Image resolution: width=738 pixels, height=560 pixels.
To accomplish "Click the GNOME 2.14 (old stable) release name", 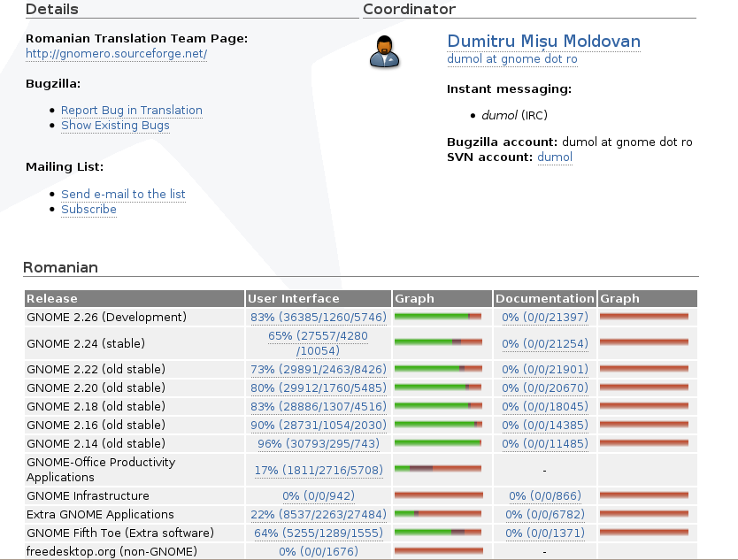I will (x=96, y=444).
